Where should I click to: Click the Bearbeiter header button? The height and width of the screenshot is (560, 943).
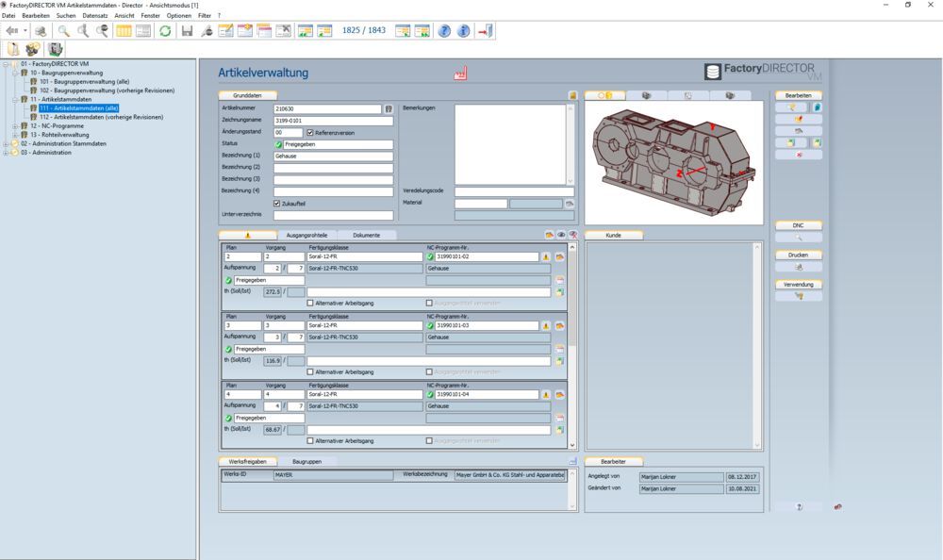[614, 461]
